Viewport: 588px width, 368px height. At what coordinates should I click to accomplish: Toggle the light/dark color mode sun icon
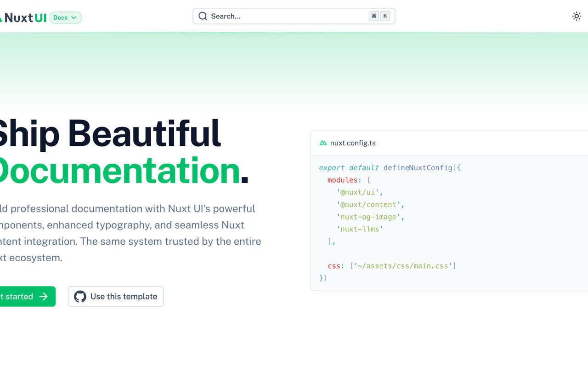tap(577, 16)
